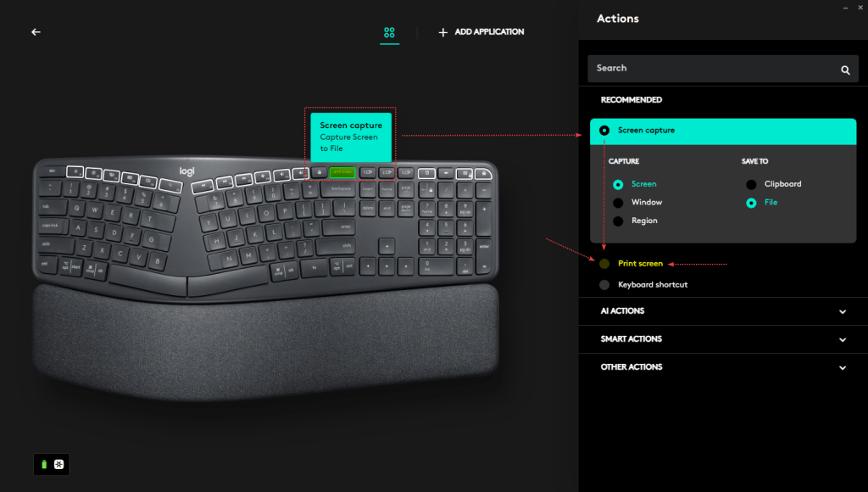Expand the Smart Actions section
868x492 pixels.
723,339
